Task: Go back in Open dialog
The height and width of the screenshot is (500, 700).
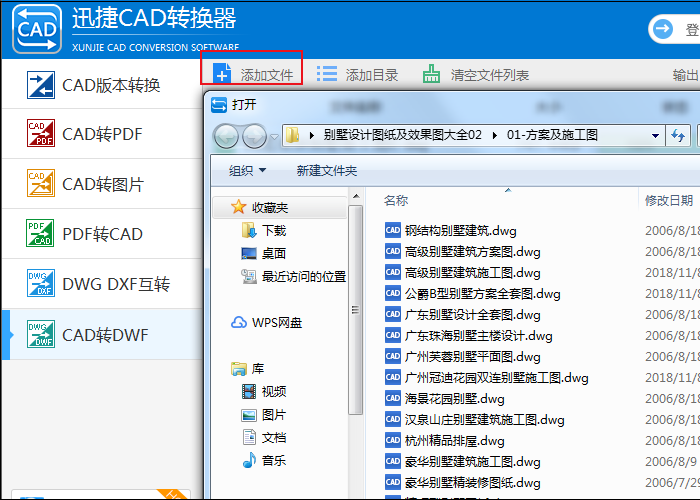Action: 226,136
